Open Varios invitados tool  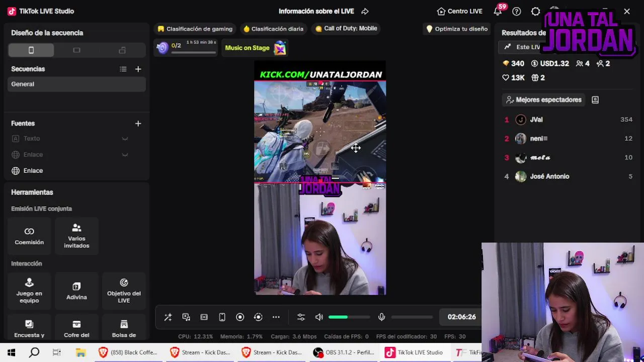point(76,236)
